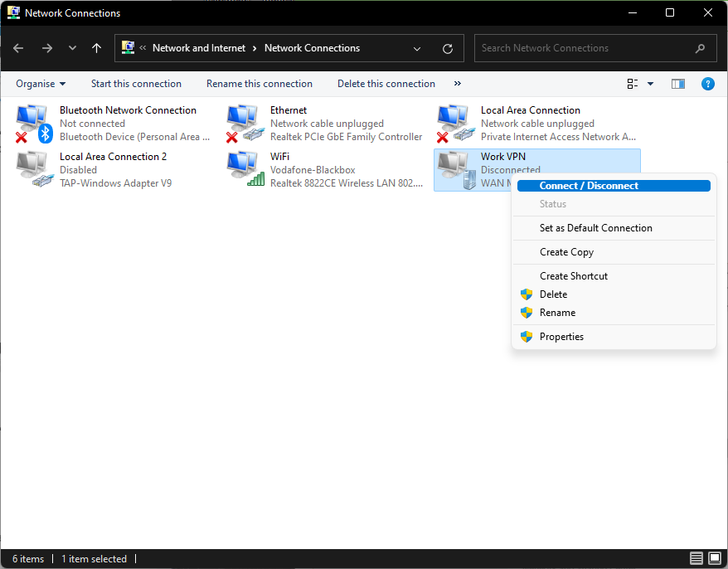This screenshot has width=728, height=569.
Task: Select the Local Area Connection 2 icon
Action: (x=34, y=169)
